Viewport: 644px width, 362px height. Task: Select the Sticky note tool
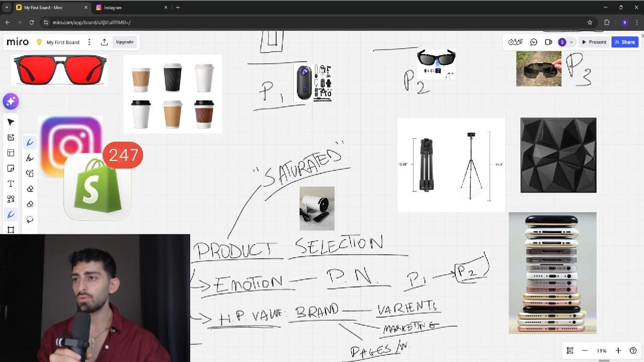[11, 168]
